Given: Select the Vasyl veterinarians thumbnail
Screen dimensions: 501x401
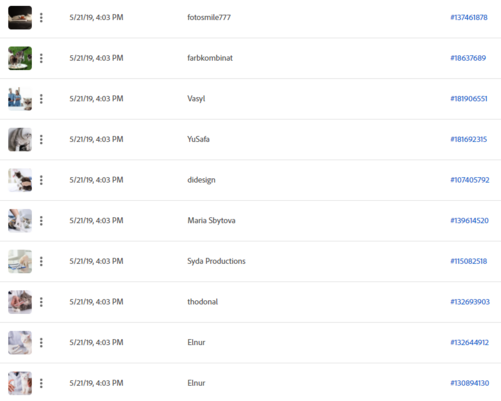Looking at the screenshot, I should 20,99.
